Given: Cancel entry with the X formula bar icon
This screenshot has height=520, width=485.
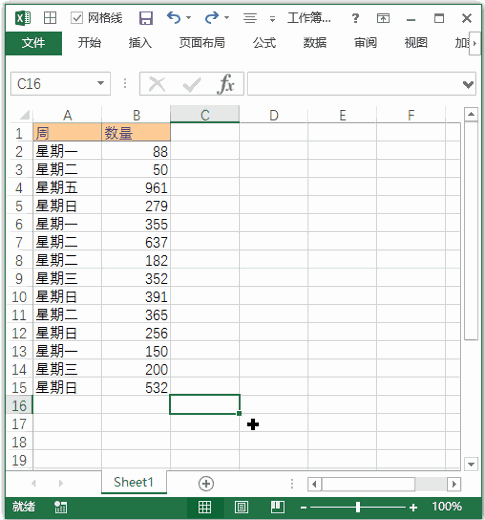Looking at the screenshot, I should [x=157, y=84].
